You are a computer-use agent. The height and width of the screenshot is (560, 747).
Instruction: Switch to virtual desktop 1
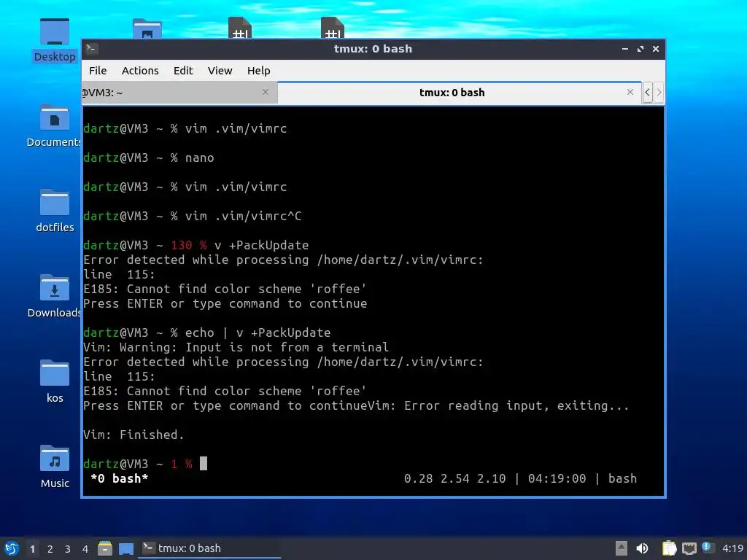coord(32,548)
